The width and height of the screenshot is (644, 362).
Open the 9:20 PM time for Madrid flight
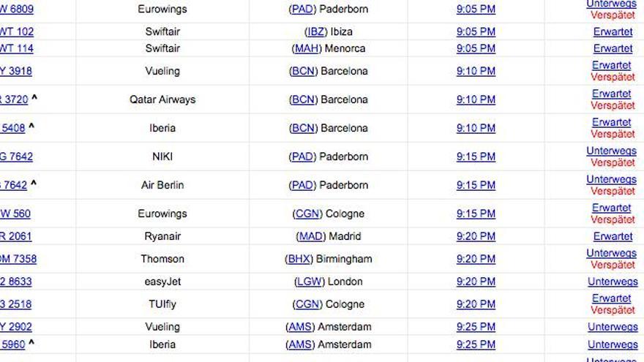point(476,236)
